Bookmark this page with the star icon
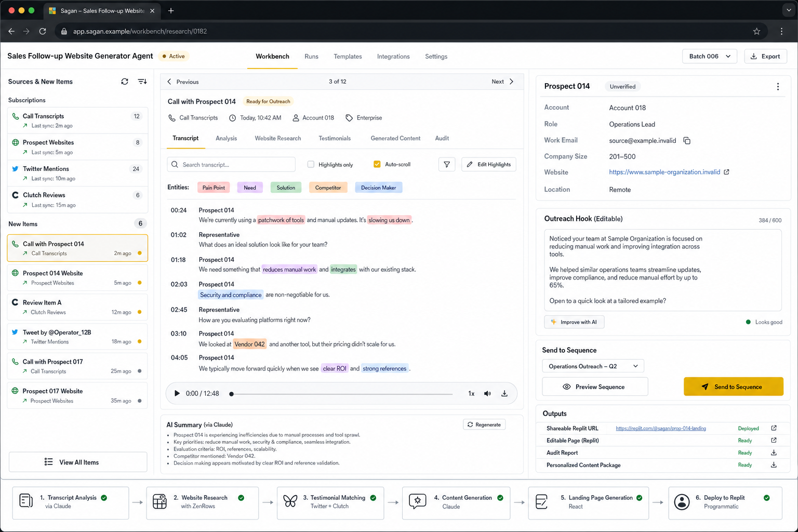 point(756,31)
